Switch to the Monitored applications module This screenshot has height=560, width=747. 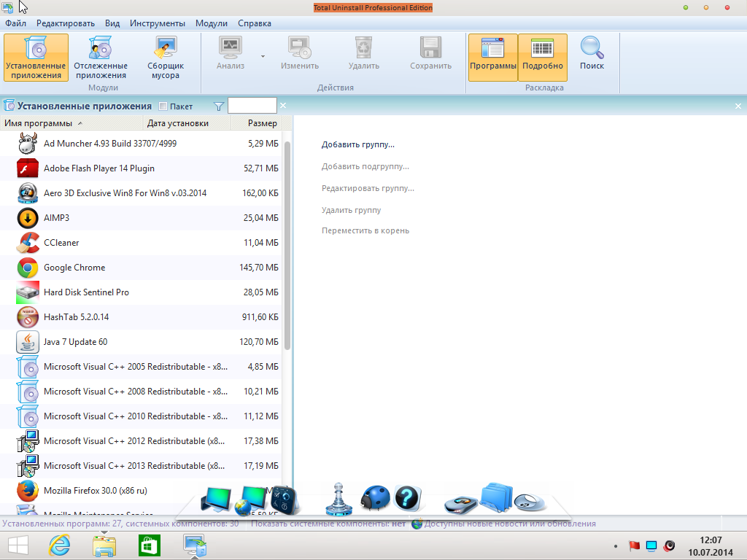click(x=101, y=57)
